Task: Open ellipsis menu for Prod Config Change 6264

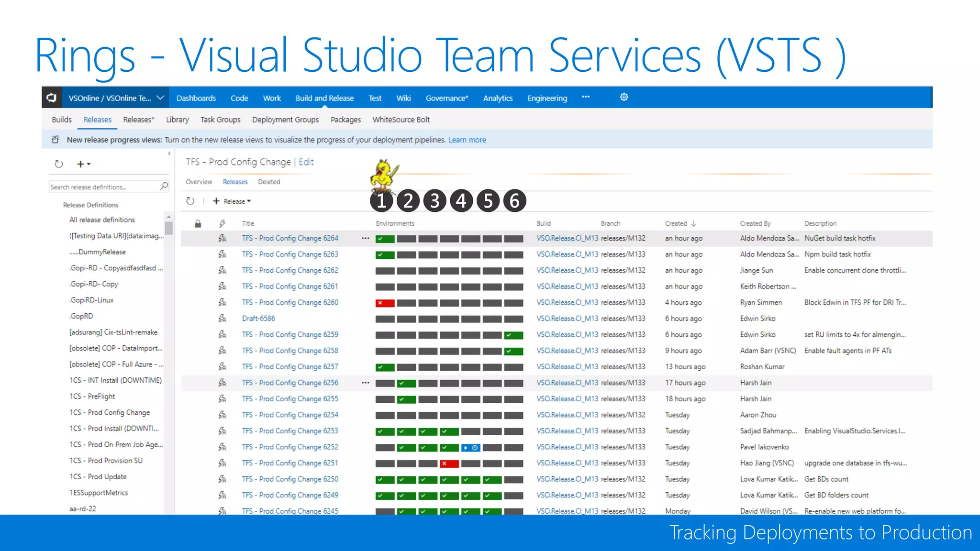Action: coord(366,238)
